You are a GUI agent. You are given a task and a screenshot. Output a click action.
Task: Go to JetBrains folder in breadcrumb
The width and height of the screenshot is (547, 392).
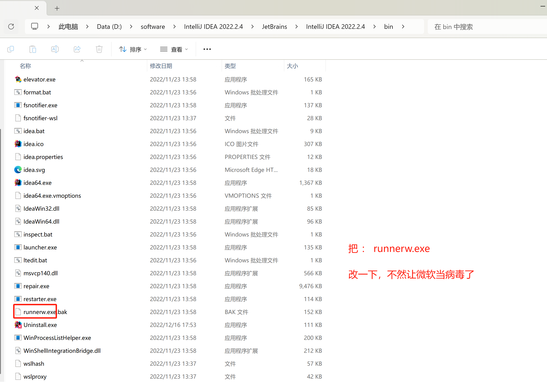tap(275, 27)
